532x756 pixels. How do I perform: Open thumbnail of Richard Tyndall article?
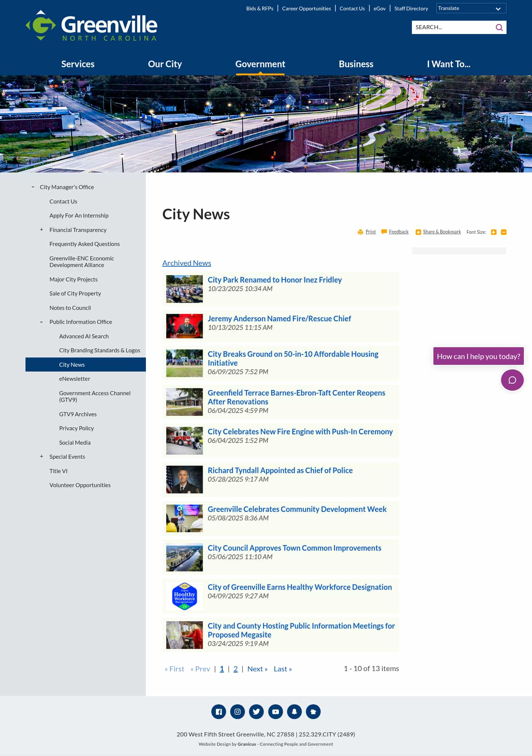[x=184, y=479]
